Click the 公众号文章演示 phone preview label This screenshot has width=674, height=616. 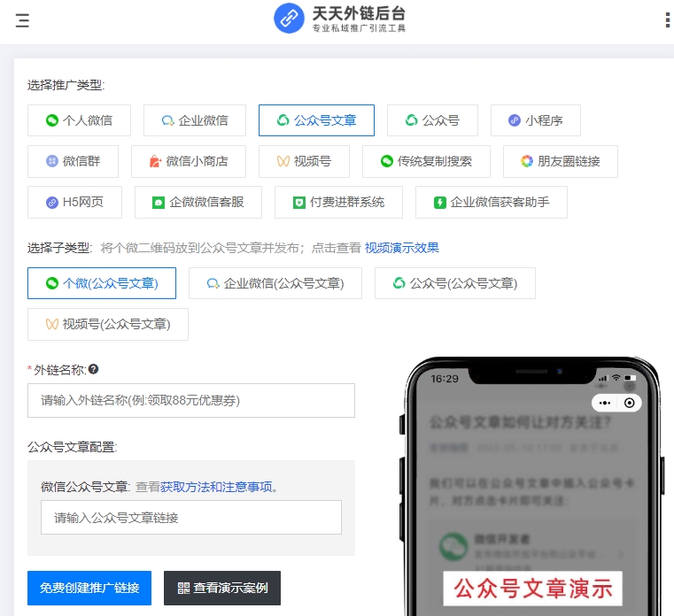tap(533, 589)
